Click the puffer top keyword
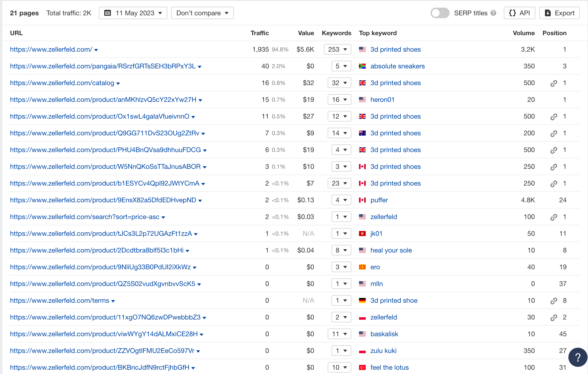Viewport: 588px width, 374px height. 379,200
